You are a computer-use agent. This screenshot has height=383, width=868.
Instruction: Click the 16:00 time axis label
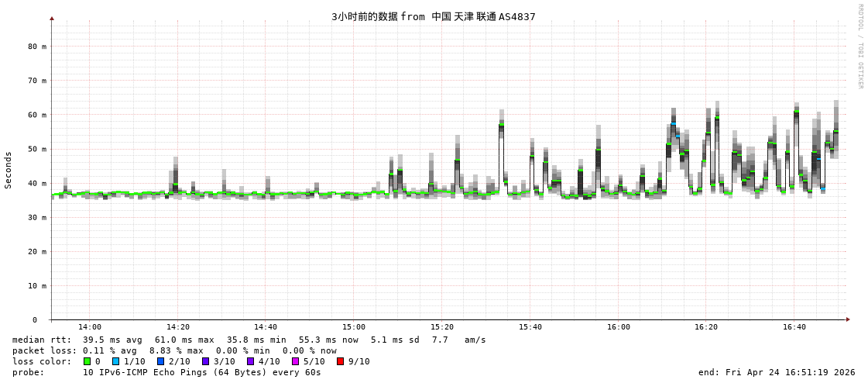click(618, 327)
